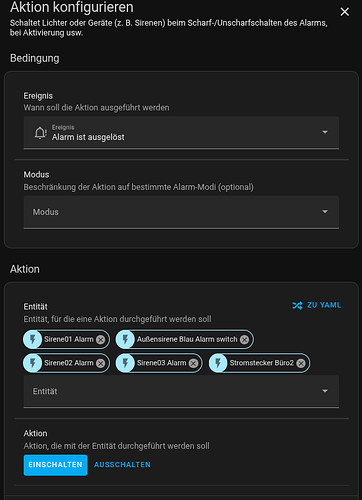Expand the Modus dropdown
362x500 pixels.
181,212
